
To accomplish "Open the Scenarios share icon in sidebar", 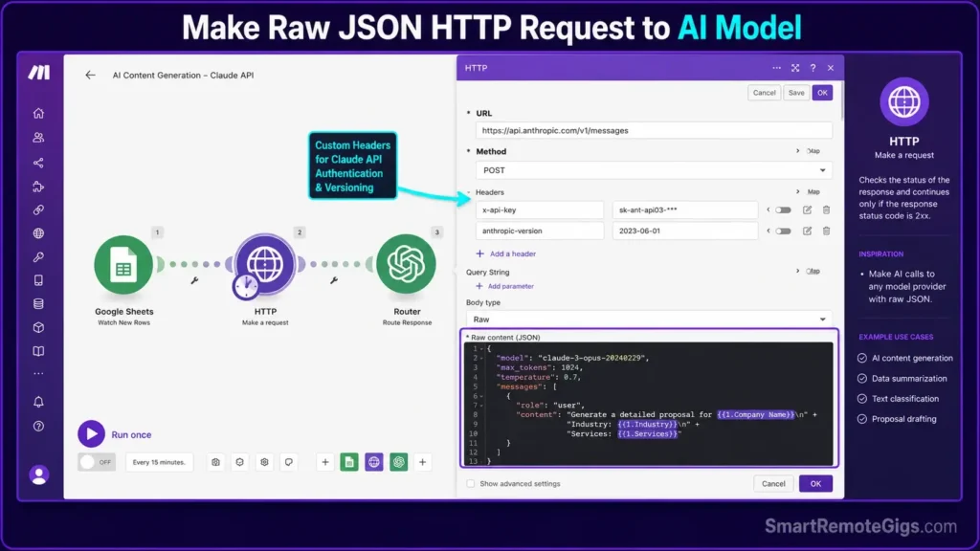I will (x=38, y=163).
